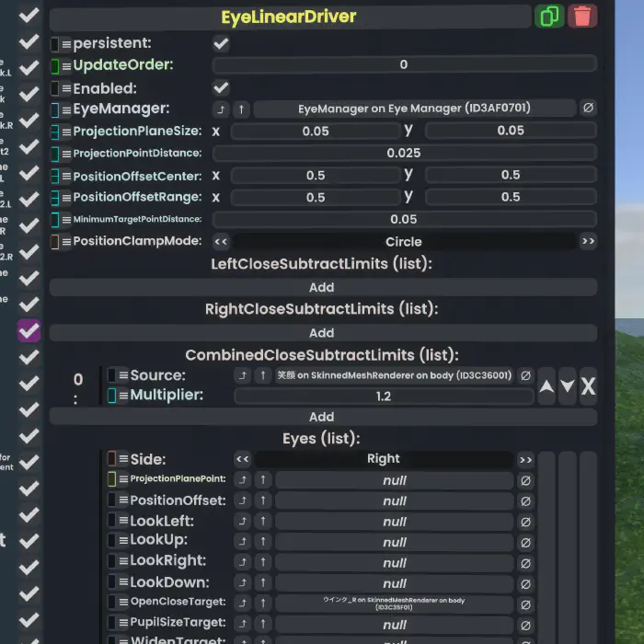
Task: Switch Side enum to next option
Action: (525, 459)
